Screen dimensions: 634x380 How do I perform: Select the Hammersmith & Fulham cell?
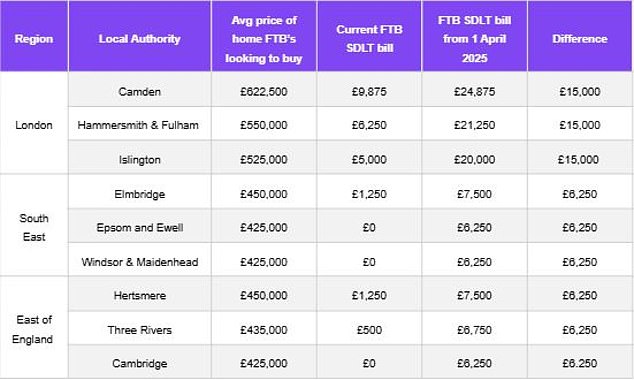pos(139,124)
